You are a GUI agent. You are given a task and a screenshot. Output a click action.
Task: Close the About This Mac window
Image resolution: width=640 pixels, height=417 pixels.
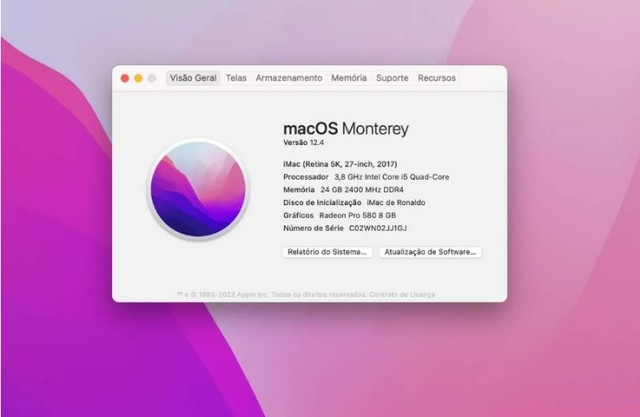pos(125,78)
